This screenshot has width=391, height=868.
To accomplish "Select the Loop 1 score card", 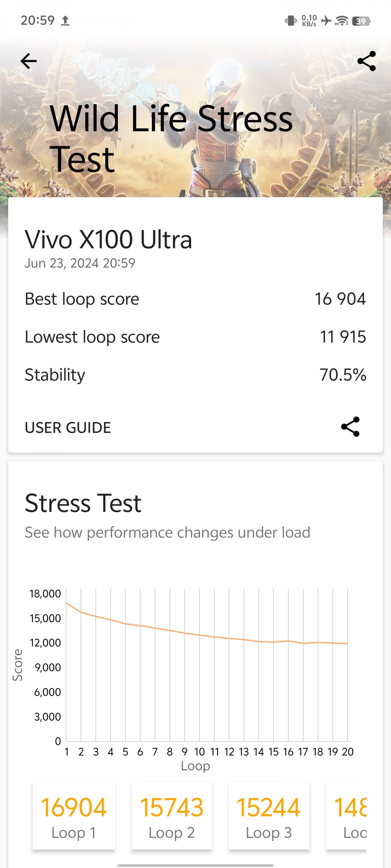I will (x=74, y=815).
